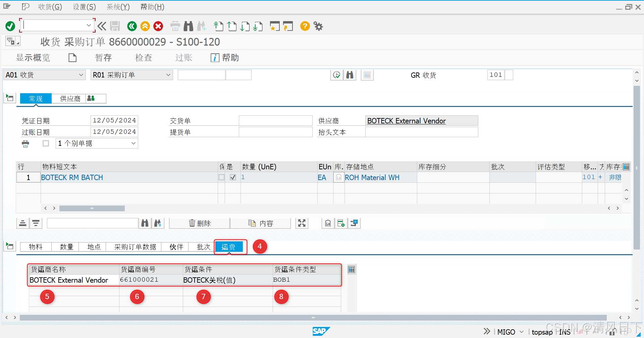Click the stock overview icon below the item table
Viewport: 644px width, 338px height.
(328, 223)
